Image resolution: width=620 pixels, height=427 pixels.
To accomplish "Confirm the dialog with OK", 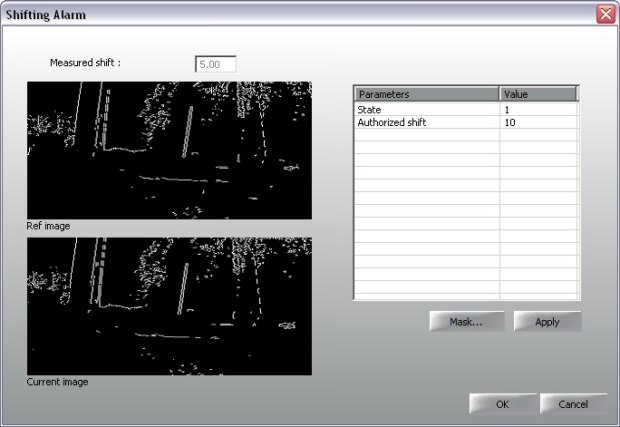I will [x=502, y=404].
